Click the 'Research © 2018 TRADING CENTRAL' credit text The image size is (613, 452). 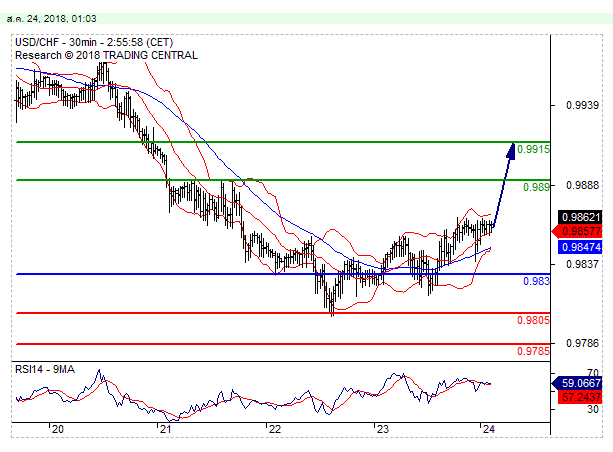(106, 55)
